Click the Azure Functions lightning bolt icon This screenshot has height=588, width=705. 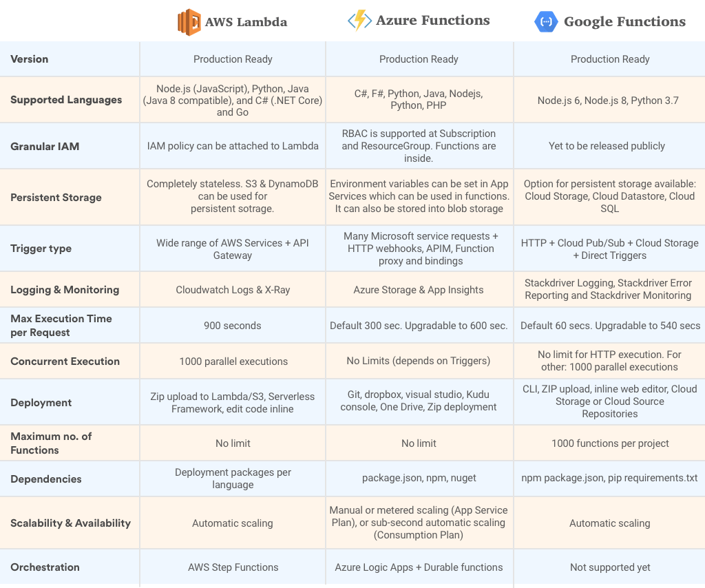pyautogui.click(x=359, y=21)
